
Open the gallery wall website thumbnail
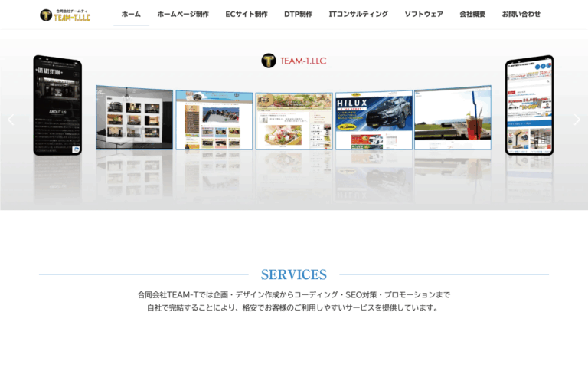[134, 118]
